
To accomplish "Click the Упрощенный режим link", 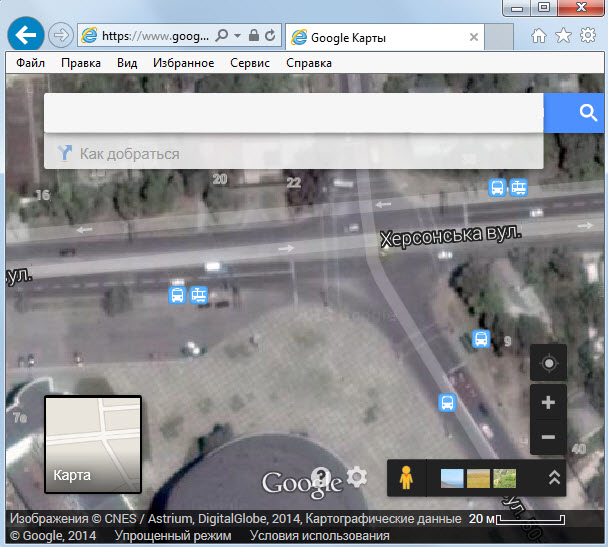I will point(173,536).
